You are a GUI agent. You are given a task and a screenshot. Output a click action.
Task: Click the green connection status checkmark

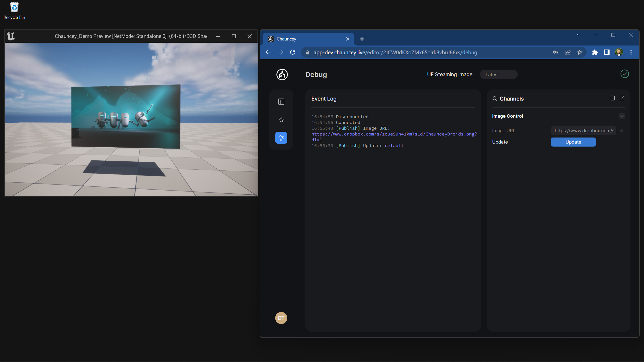pos(624,74)
